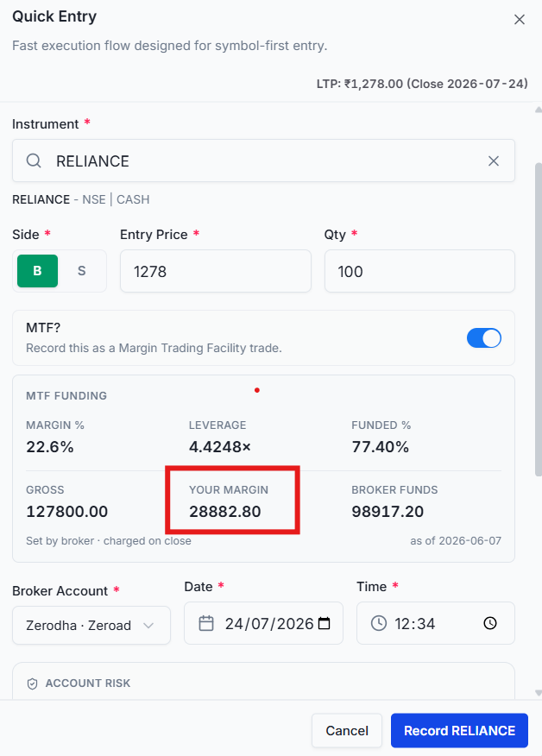542x756 pixels.
Task: Click the Margin % value 22.6%
Action: (x=50, y=447)
